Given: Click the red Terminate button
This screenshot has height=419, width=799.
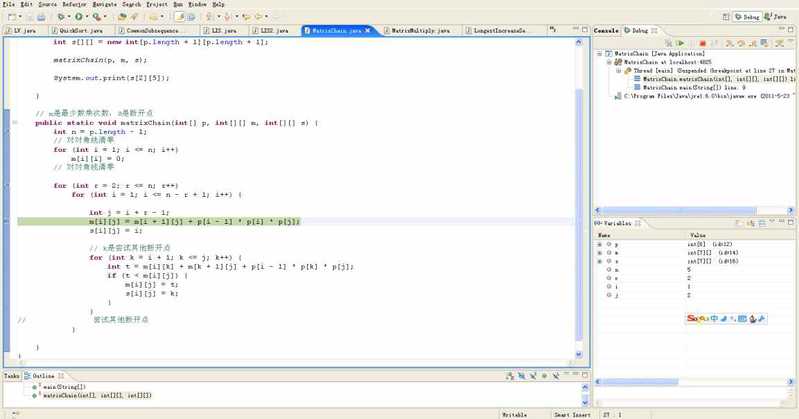Looking at the screenshot, I should (702, 43).
